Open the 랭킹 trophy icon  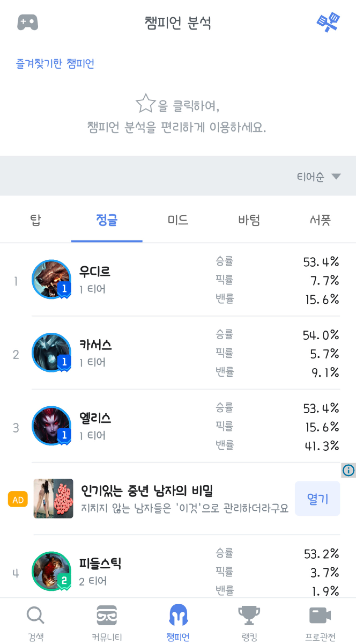tap(249, 615)
